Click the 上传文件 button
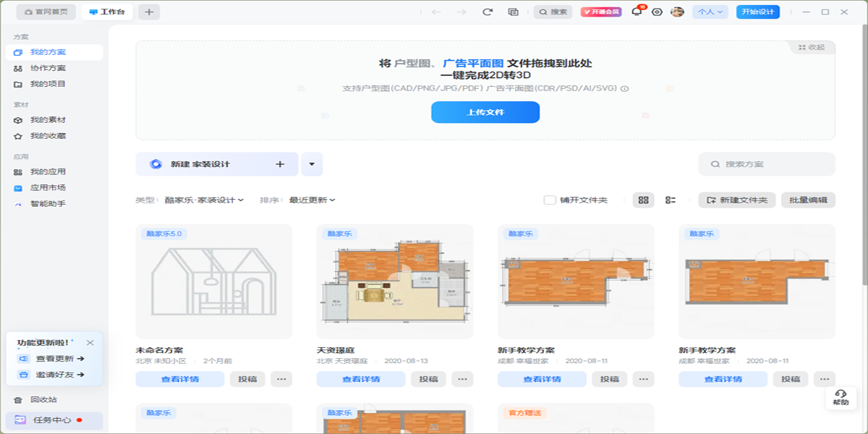This screenshot has height=434, width=868. coord(485,112)
